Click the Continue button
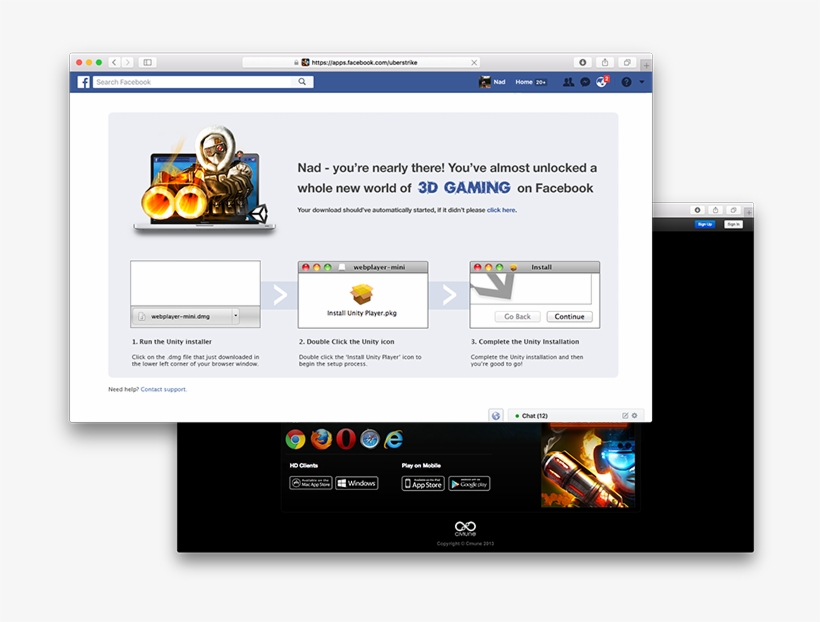This screenshot has height=622, width=820. (570, 316)
